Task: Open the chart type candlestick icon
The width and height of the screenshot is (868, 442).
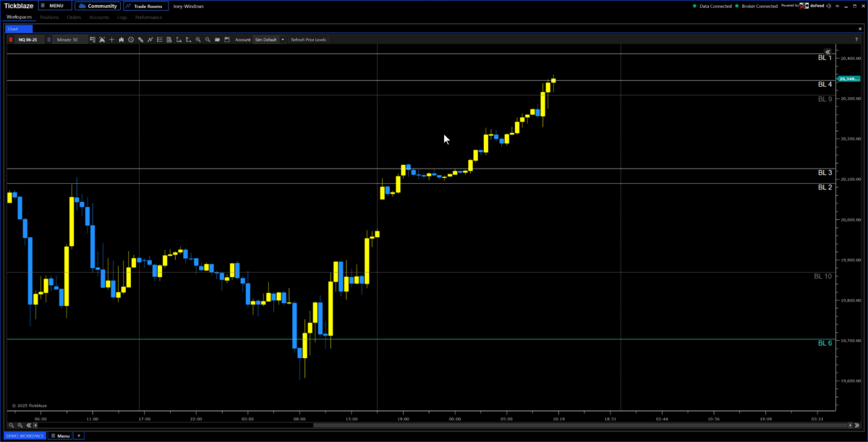Action: [x=121, y=39]
